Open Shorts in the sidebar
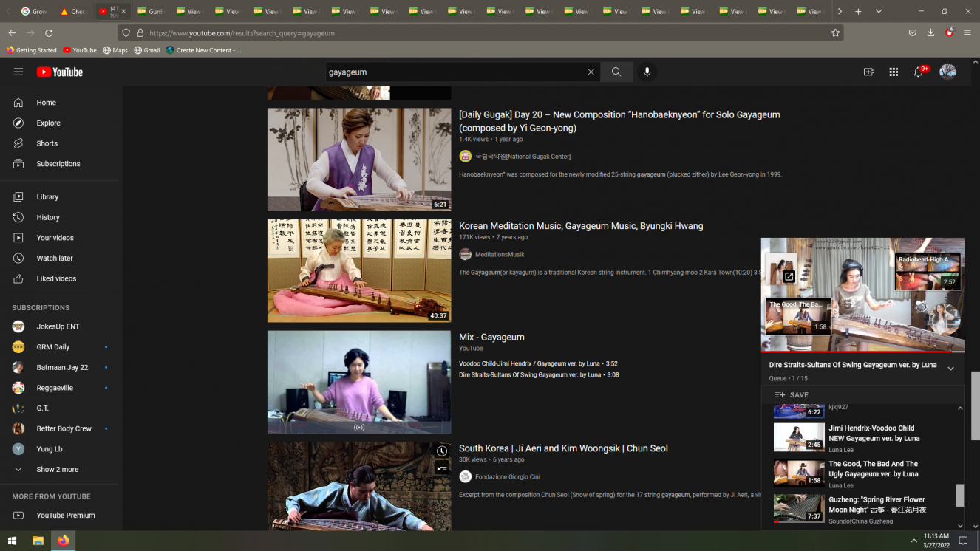Image resolution: width=980 pixels, height=551 pixels. [x=59, y=143]
